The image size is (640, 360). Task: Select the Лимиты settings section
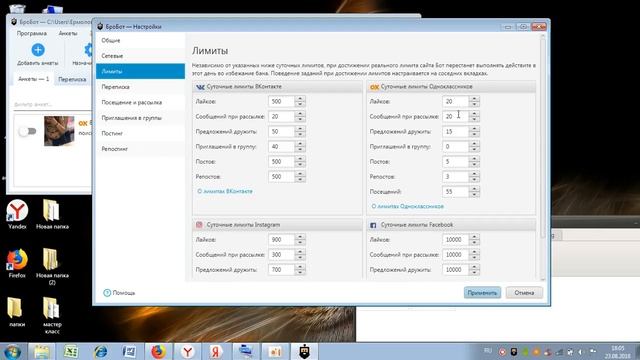pyautogui.click(x=140, y=71)
